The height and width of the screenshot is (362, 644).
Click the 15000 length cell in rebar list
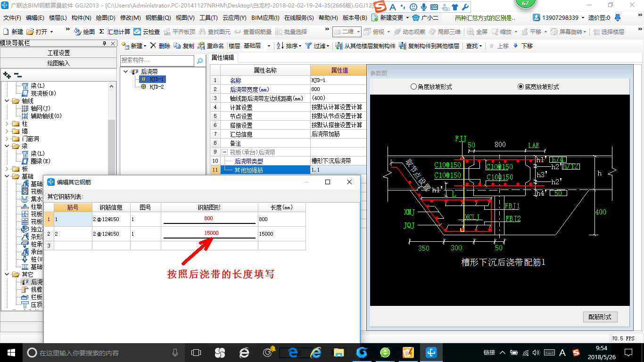(281, 234)
